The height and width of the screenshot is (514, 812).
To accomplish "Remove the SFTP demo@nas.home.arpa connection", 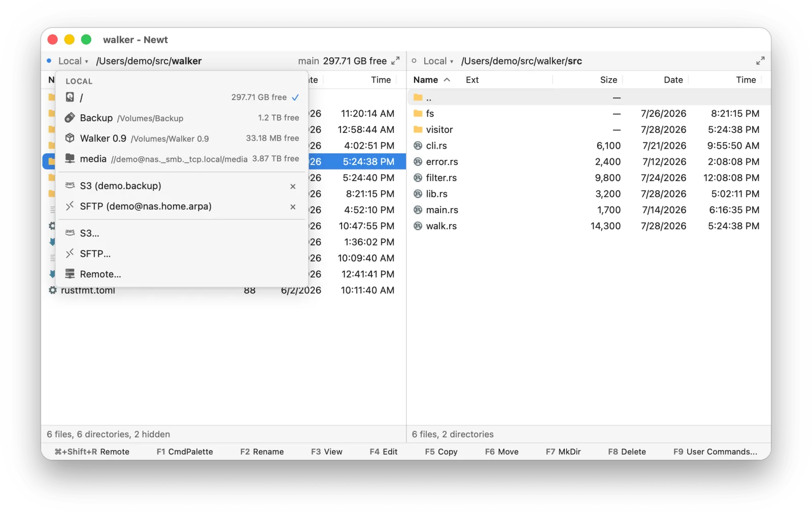I will [293, 207].
